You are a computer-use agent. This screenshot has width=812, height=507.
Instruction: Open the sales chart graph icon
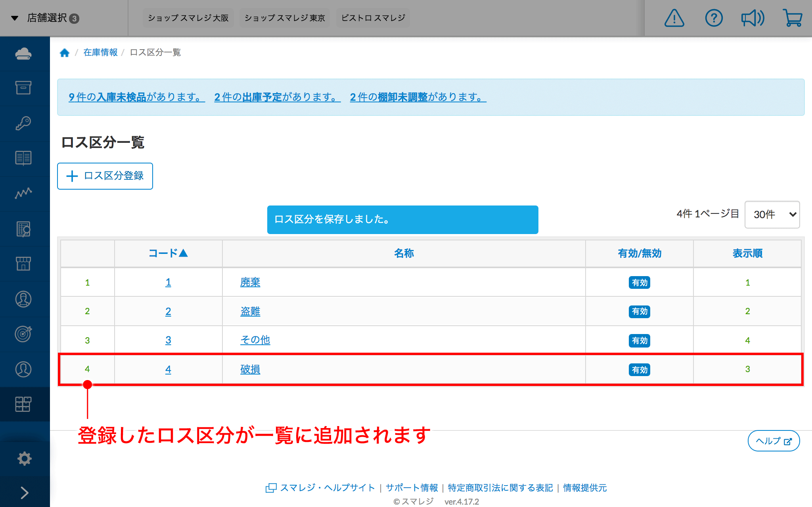click(x=23, y=193)
